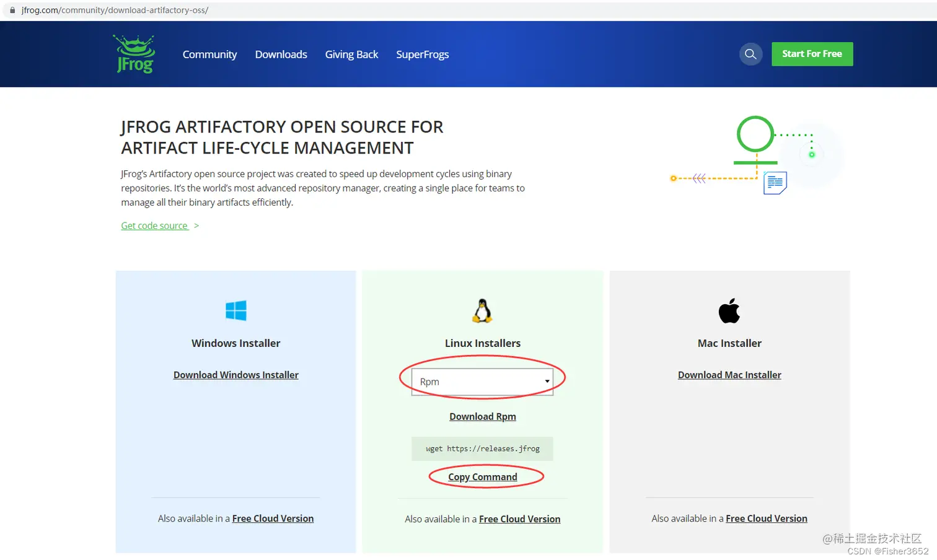Open the SuperFrogs menu
The width and height of the screenshot is (937, 560).
click(x=423, y=55)
